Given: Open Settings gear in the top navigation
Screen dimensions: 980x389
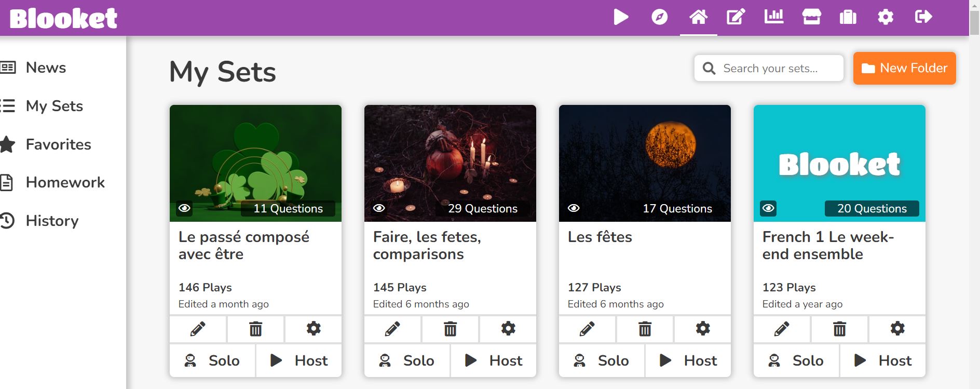Looking at the screenshot, I should [x=886, y=17].
